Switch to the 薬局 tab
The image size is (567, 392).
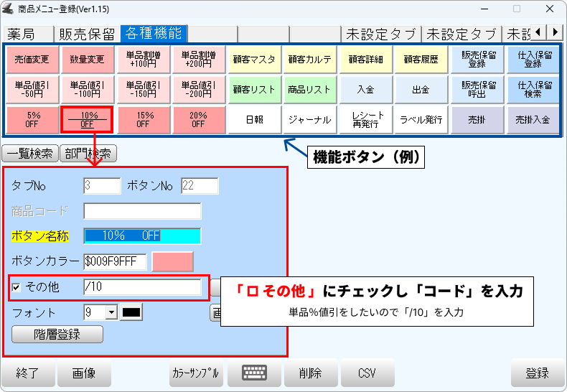click(27, 34)
